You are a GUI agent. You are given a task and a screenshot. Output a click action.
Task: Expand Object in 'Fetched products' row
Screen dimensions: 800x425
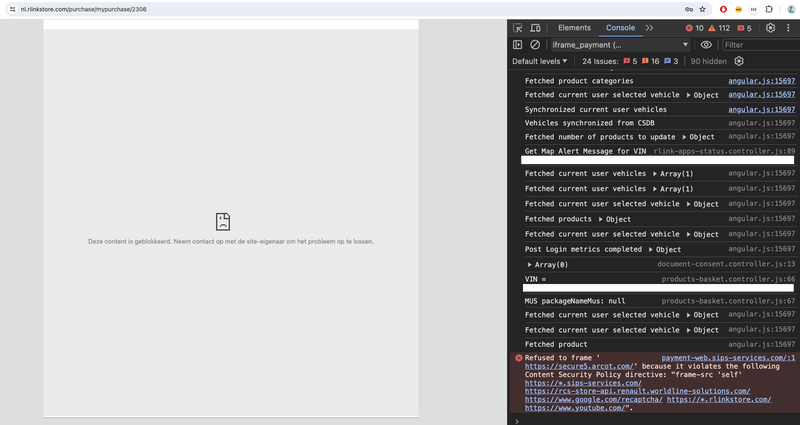click(615, 219)
